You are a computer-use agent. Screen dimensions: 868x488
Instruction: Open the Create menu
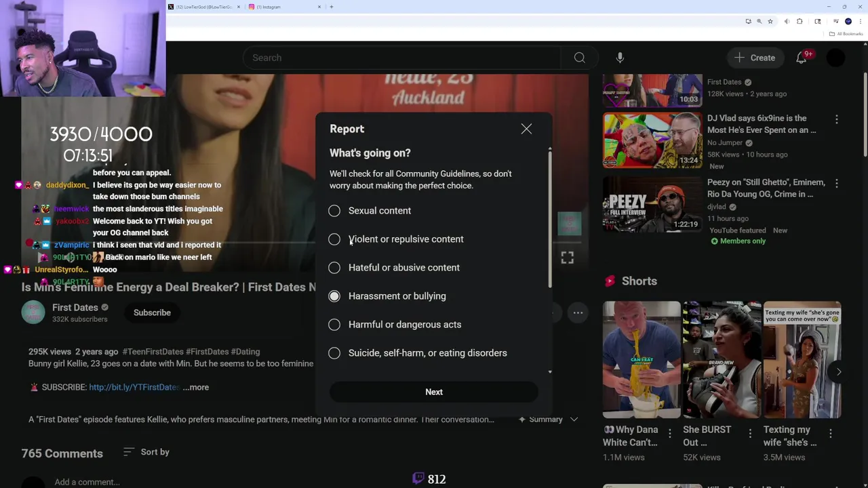tap(754, 58)
